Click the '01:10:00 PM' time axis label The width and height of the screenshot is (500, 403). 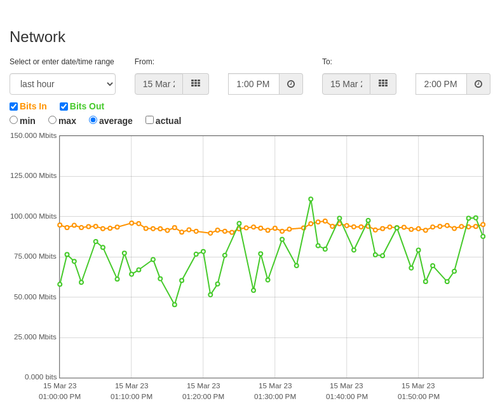tap(131, 397)
